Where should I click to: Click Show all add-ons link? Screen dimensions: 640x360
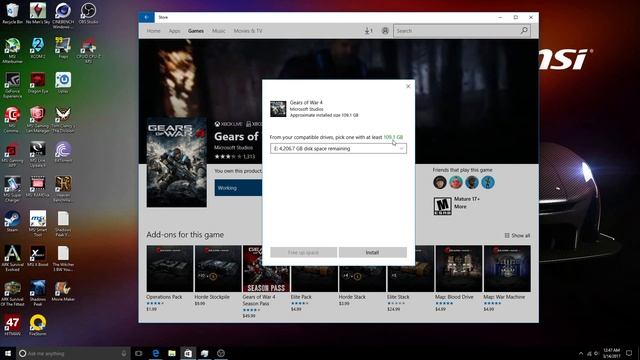(x=517, y=236)
